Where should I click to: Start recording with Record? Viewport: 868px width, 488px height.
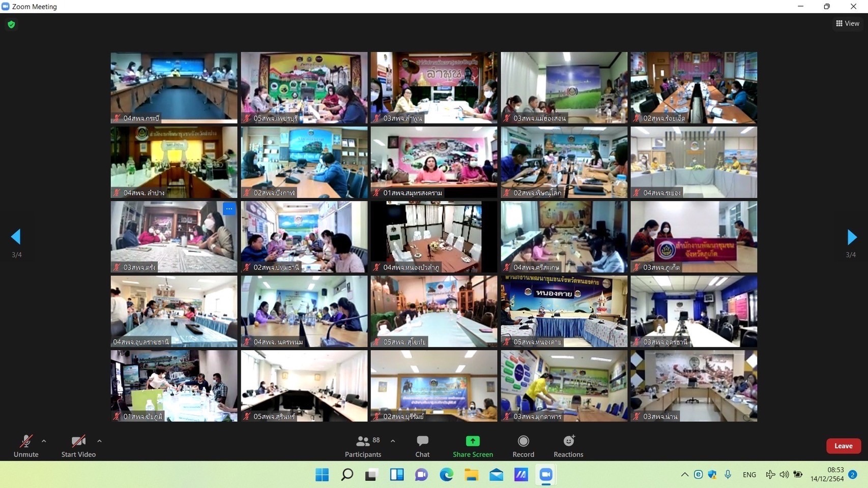click(x=523, y=446)
